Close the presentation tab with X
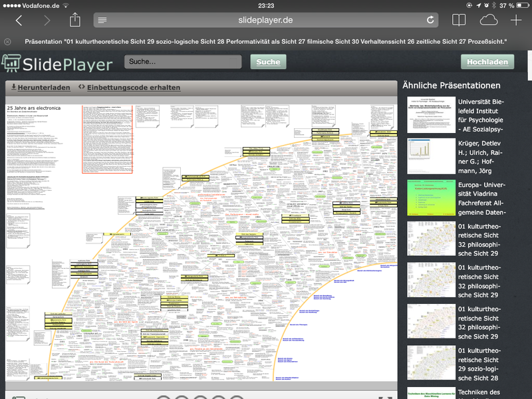Image resolution: width=532 pixels, height=399 pixels. 7,41
